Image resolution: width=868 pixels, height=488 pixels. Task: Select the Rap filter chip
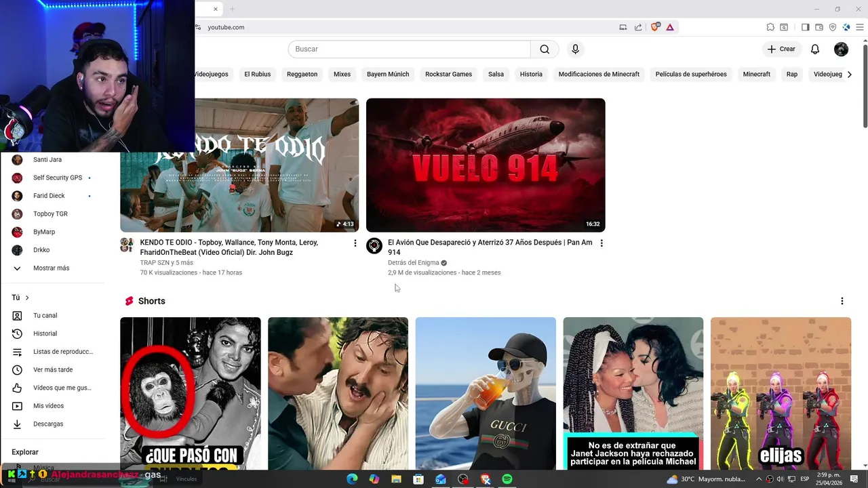coord(792,74)
